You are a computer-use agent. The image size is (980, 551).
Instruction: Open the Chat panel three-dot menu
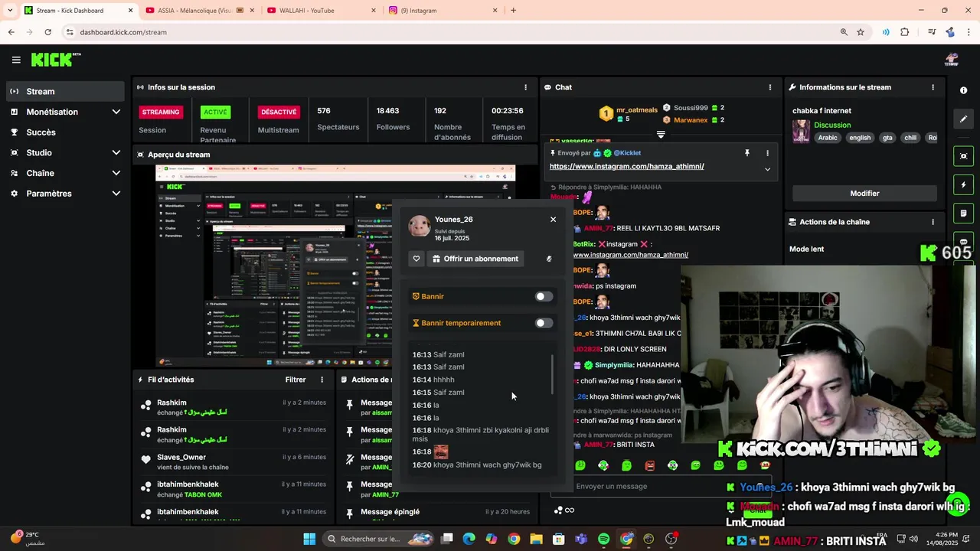click(x=769, y=87)
